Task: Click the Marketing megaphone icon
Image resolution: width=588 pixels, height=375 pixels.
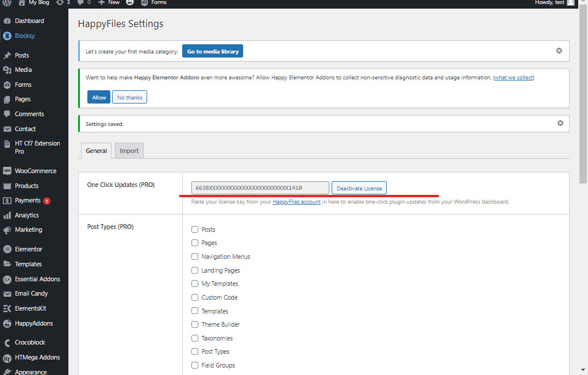Action: point(7,230)
